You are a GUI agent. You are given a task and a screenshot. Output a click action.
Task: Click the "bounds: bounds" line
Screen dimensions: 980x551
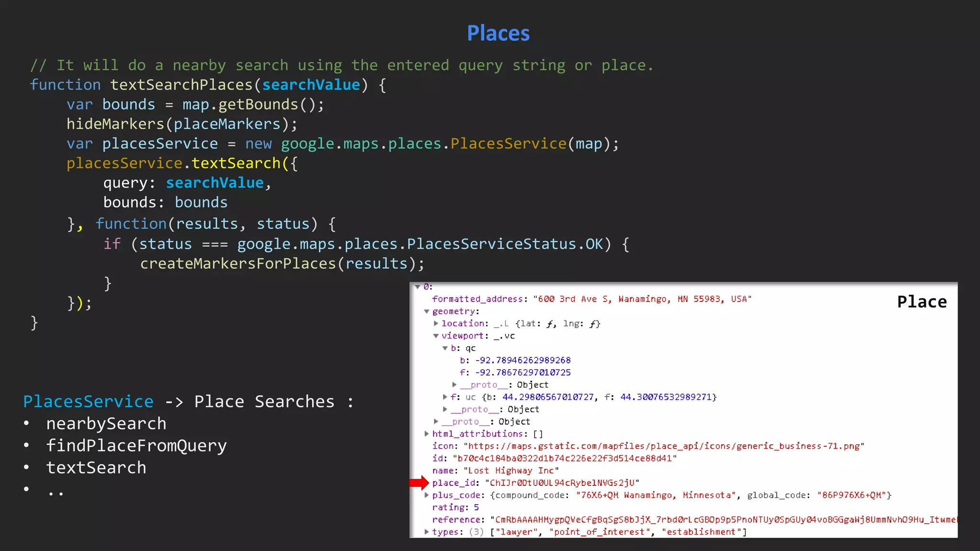[x=165, y=203]
